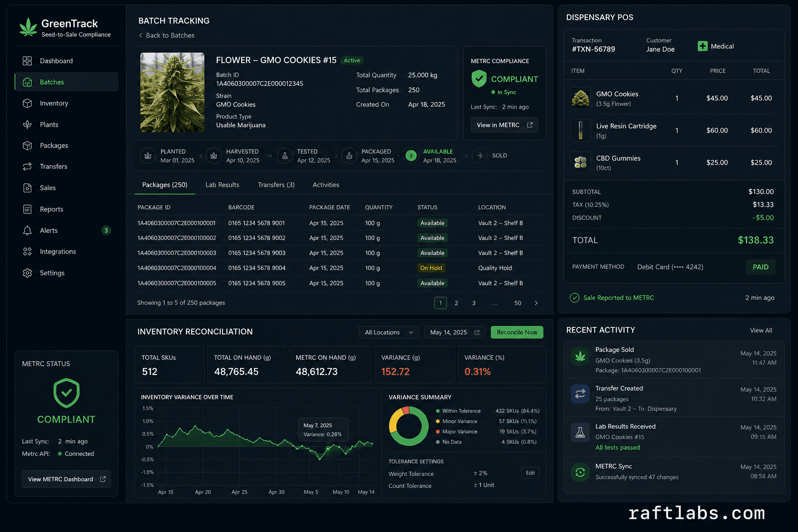Click the PAID status button

761,267
